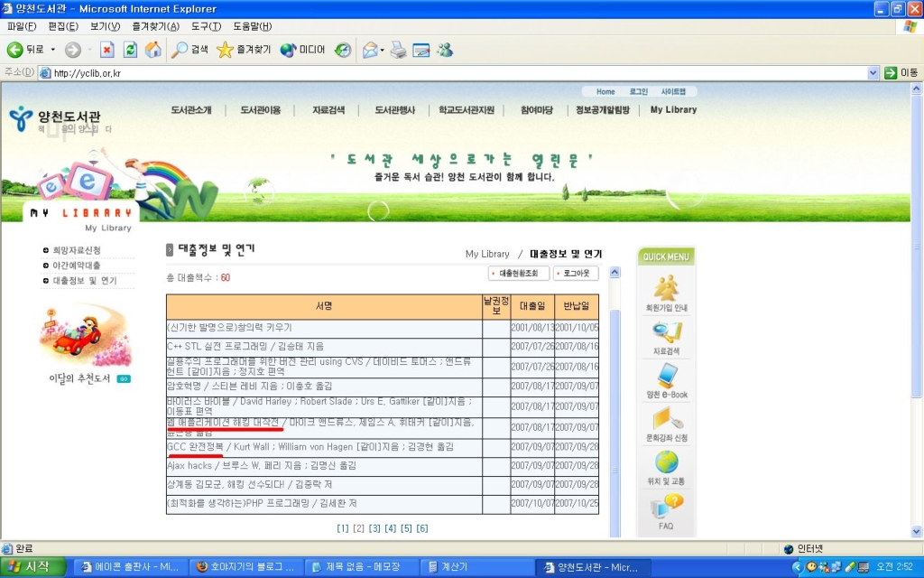924x578 pixels.
Task: Go to page [2] of loan list
Action: coord(358,528)
